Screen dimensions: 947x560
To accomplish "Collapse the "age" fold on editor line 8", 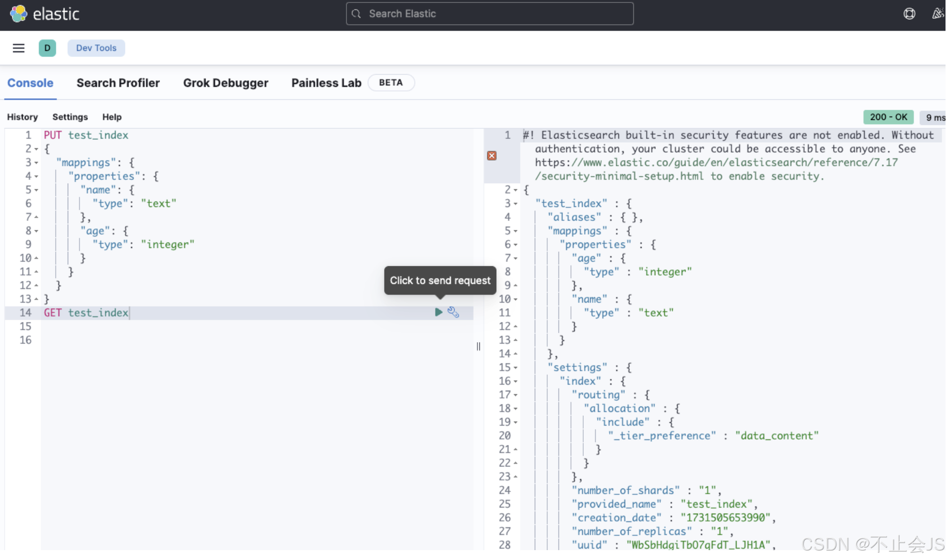I will pos(36,231).
